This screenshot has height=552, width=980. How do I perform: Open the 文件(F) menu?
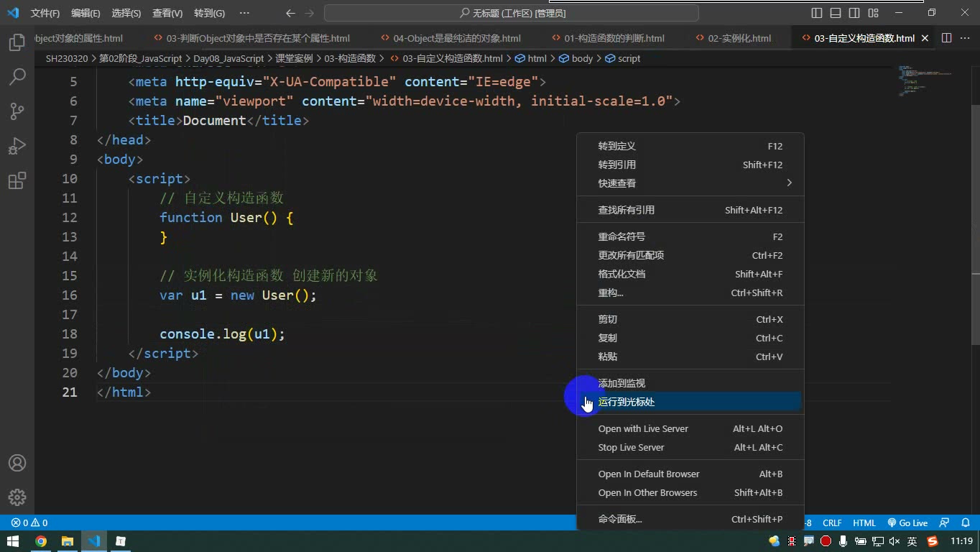pos(45,13)
